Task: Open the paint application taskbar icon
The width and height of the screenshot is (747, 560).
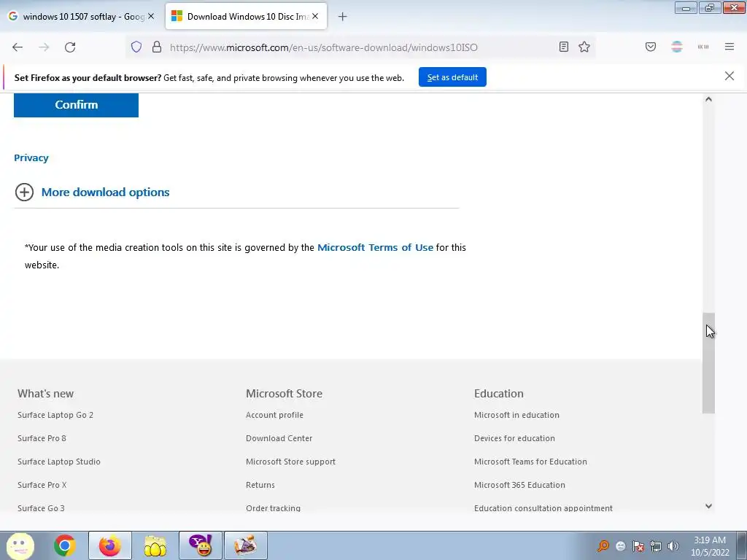Action: 246,545
